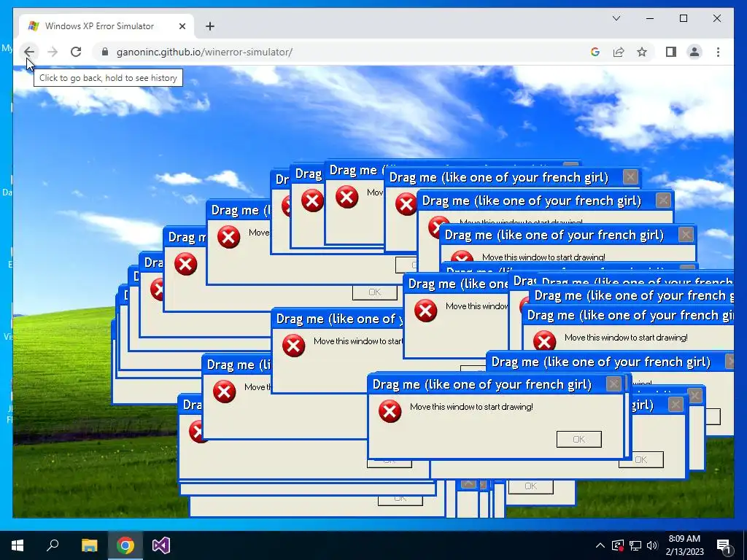
Task: Open taskbar search magnifier
Action: pyautogui.click(x=53, y=545)
